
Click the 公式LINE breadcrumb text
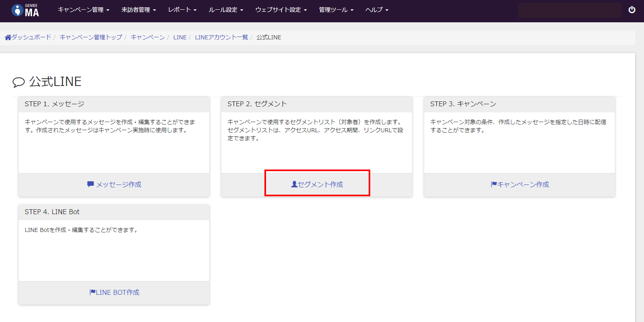(x=268, y=37)
